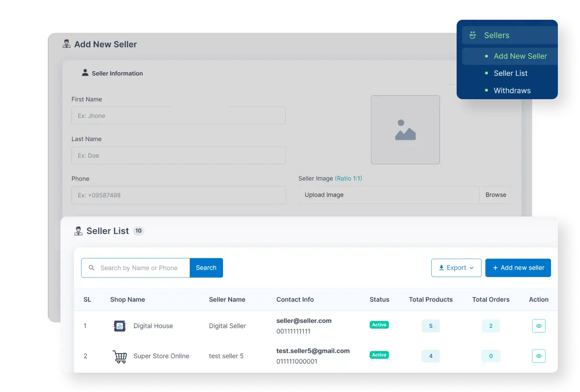Click the Add New Seller header icon
The height and width of the screenshot is (392, 580).
[x=67, y=44]
